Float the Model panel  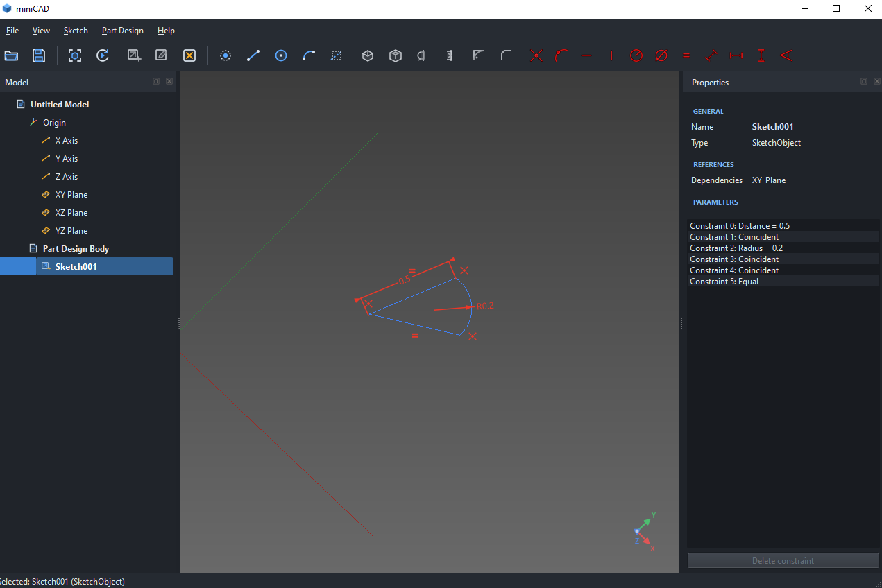156,82
